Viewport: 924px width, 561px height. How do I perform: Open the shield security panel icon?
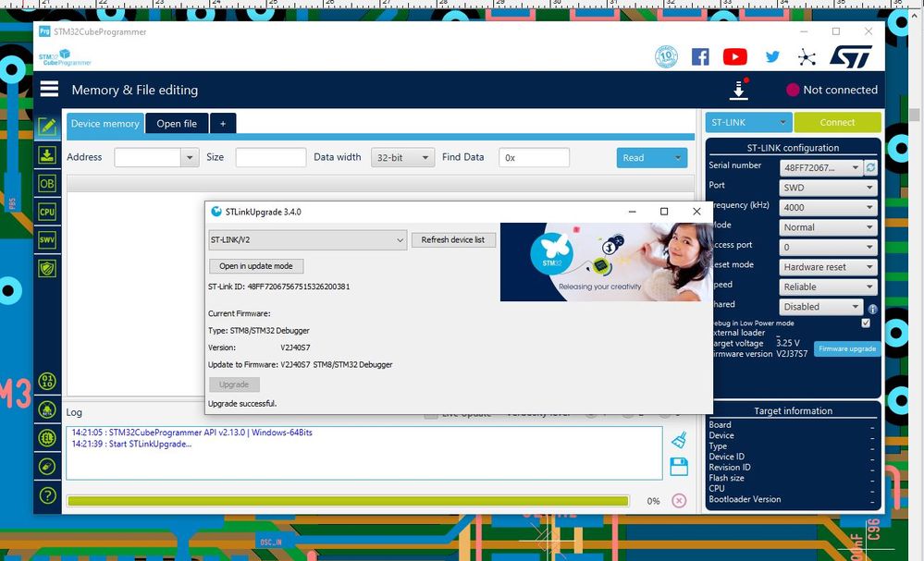coord(47,268)
